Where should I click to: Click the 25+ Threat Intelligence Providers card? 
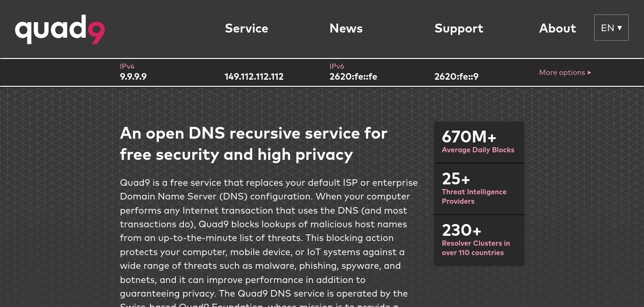point(479,189)
